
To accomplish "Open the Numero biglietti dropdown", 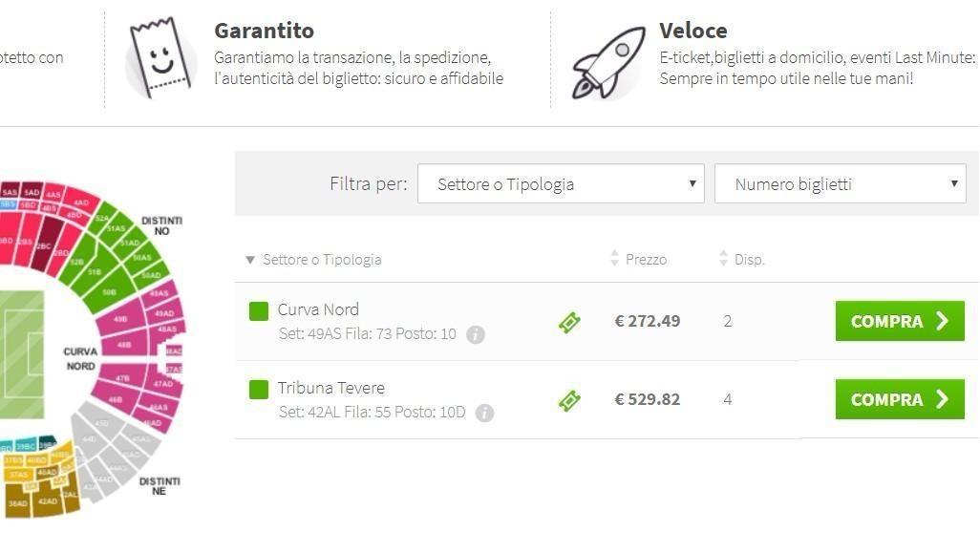I will (840, 183).
